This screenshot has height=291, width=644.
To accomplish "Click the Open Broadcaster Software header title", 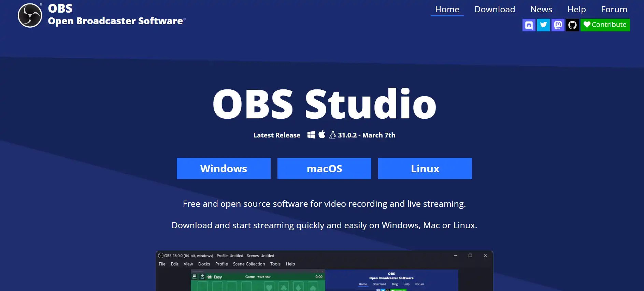I will (115, 21).
